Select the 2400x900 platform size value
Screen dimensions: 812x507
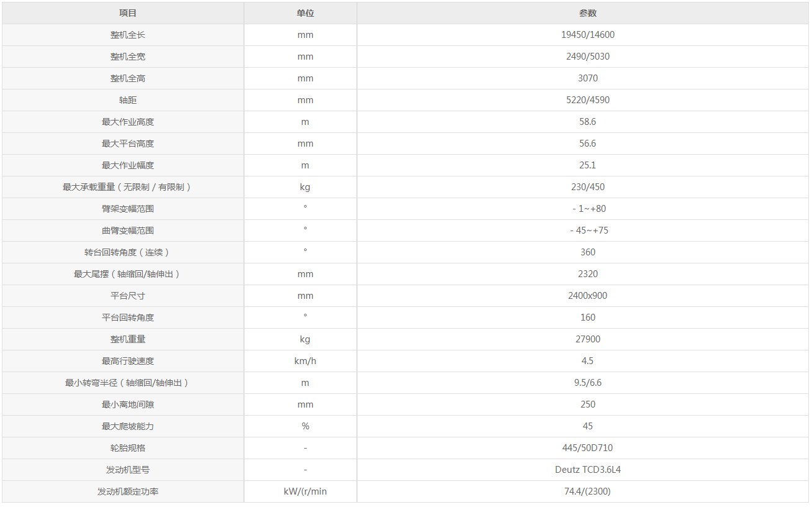pos(587,296)
